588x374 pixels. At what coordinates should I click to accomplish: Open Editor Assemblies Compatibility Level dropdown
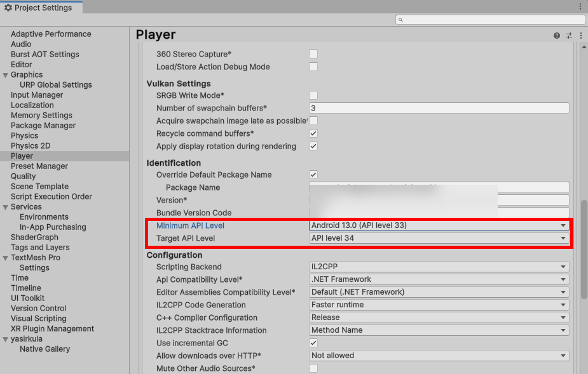pos(439,292)
